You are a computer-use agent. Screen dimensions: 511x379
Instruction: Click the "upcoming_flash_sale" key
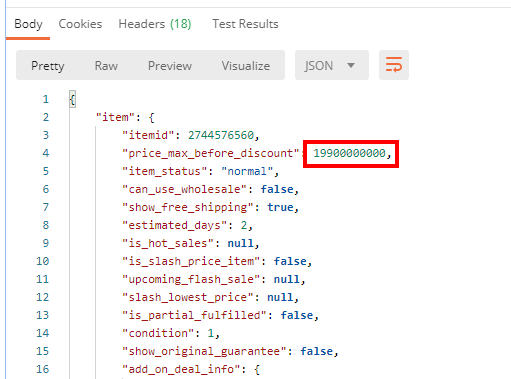click(x=191, y=279)
